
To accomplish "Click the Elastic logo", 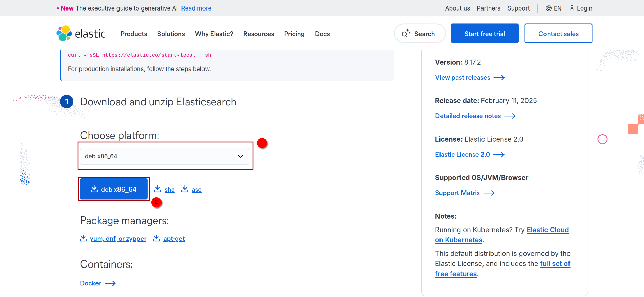I will [81, 34].
